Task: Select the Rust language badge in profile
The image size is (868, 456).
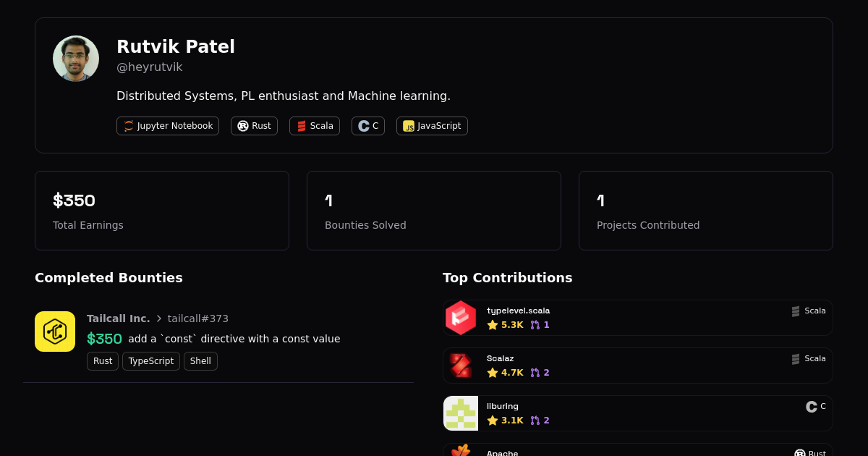Action: [x=254, y=126]
